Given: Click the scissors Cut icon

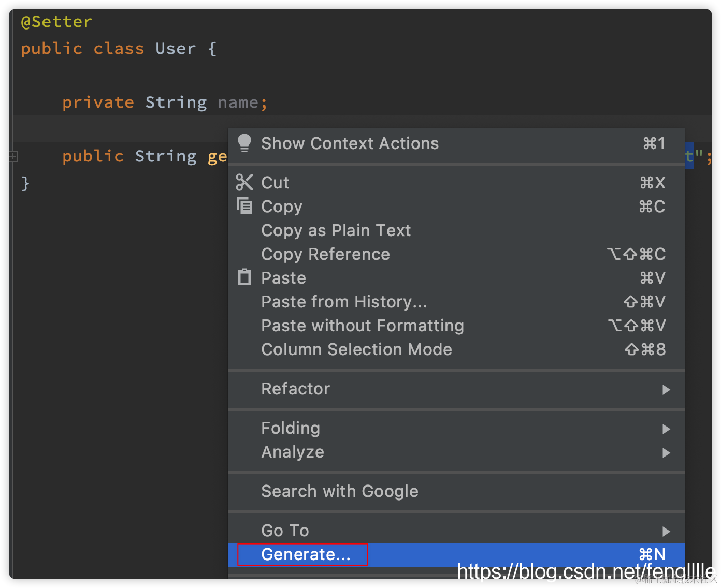Looking at the screenshot, I should coord(244,182).
